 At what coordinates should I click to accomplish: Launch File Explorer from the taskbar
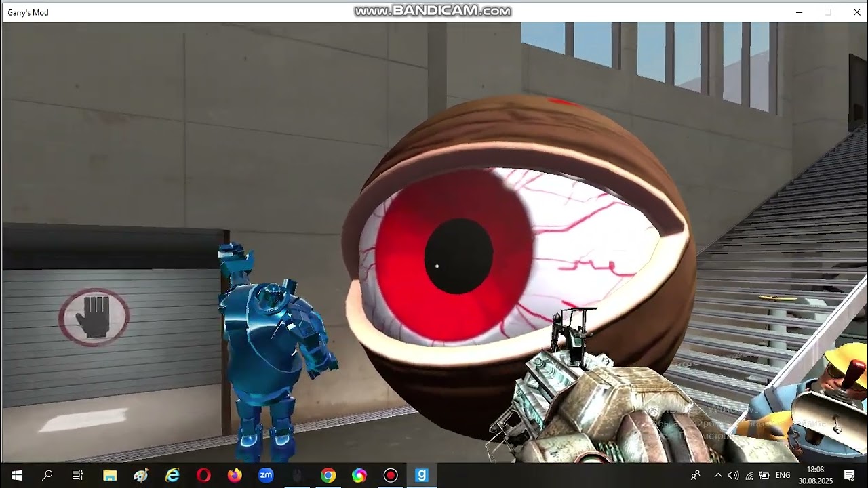110,475
